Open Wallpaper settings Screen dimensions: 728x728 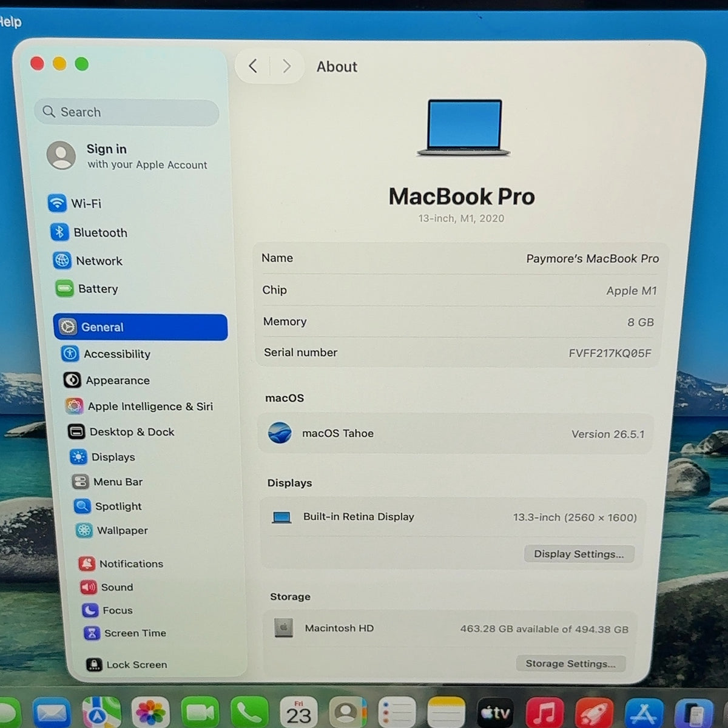pos(112,530)
